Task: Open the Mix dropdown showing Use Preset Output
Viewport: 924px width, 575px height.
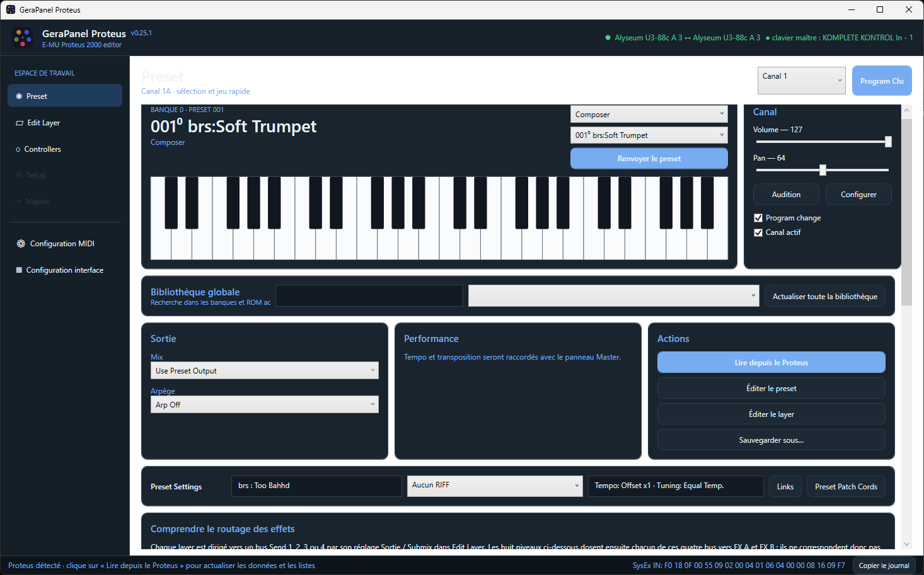Action: pos(265,370)
